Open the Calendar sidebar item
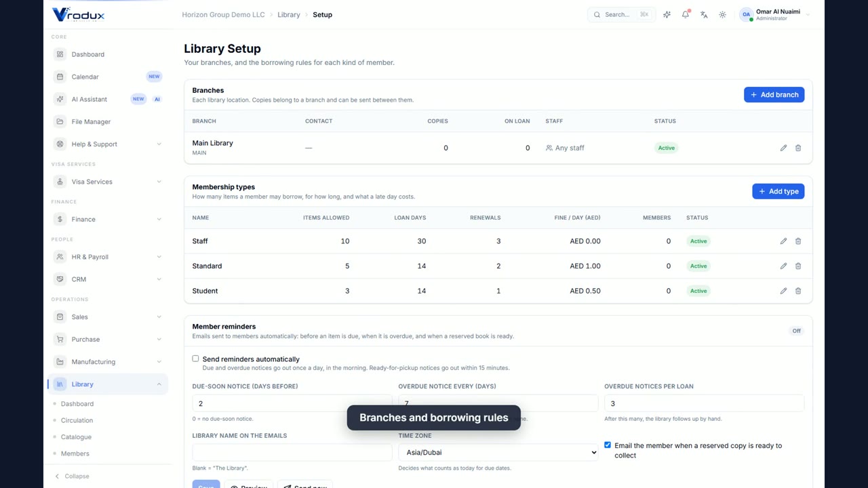This screenshot has height=488, width=868. point(108,77)
